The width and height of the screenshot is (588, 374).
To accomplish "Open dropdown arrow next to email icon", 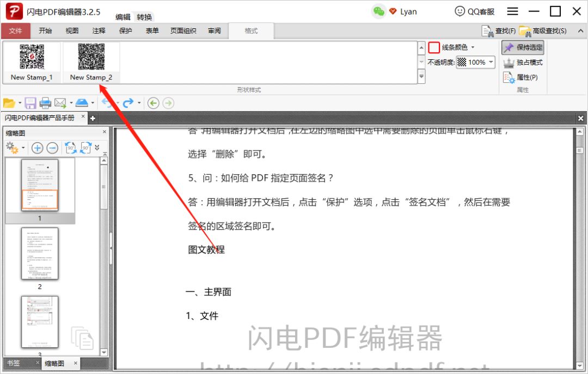I will (70, 103).
